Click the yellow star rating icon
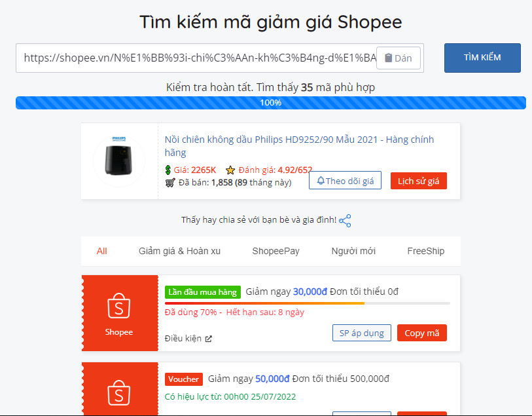The width and height of the screenshot is (532, 416). coord(230,170)
